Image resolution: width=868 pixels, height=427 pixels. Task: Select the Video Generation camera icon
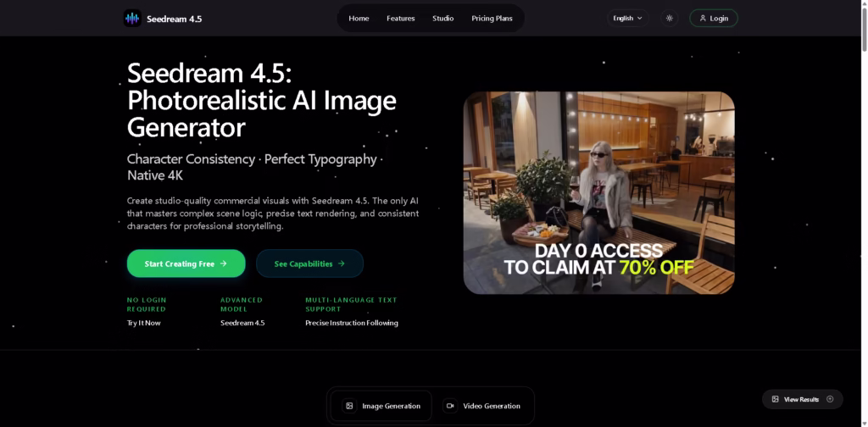[x=449, y=406]
